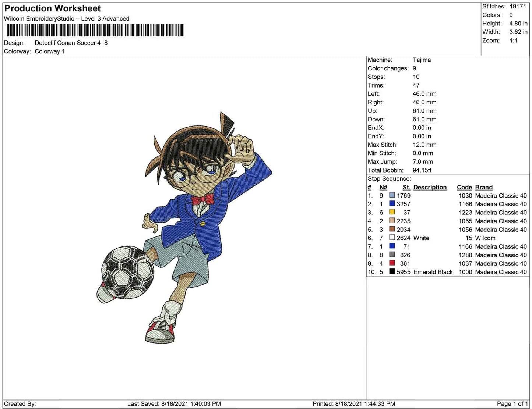Select the black Emerald Black swatch
This screenshot has width=532, height=409.
click(x=392, y=271)
